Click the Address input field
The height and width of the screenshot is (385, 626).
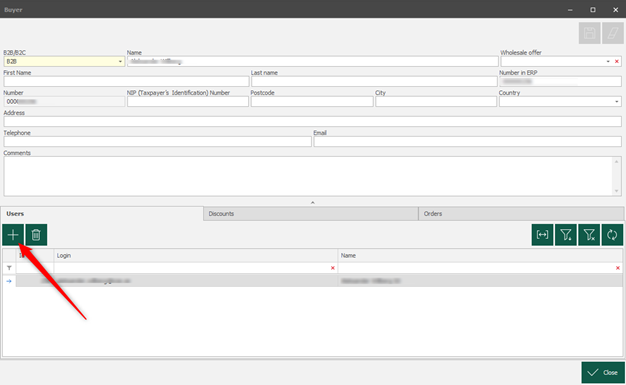pos(313,122)
